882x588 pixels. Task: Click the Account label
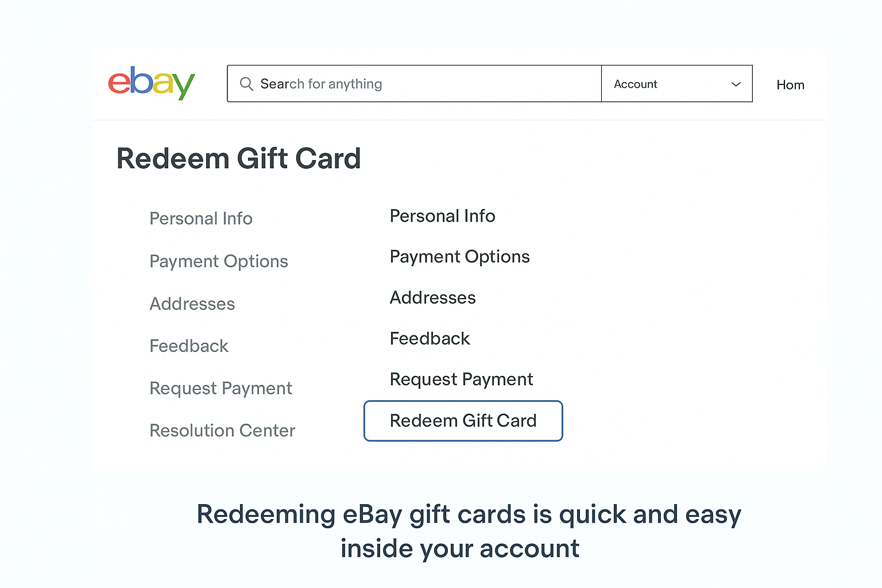tap(635, 84)
